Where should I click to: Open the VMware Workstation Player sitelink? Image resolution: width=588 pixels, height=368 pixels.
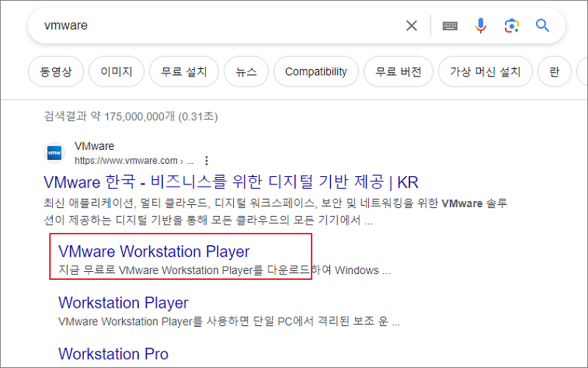154,251
